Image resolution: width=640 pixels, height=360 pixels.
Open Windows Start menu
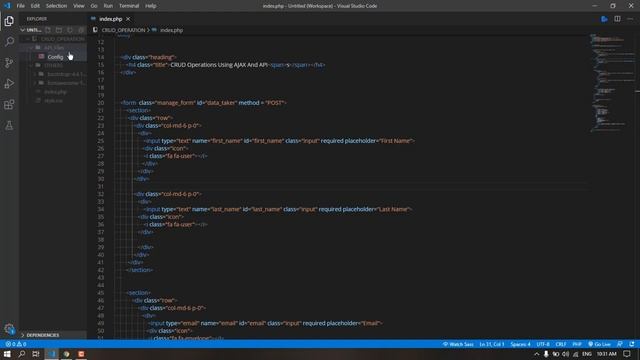[7, 354]
